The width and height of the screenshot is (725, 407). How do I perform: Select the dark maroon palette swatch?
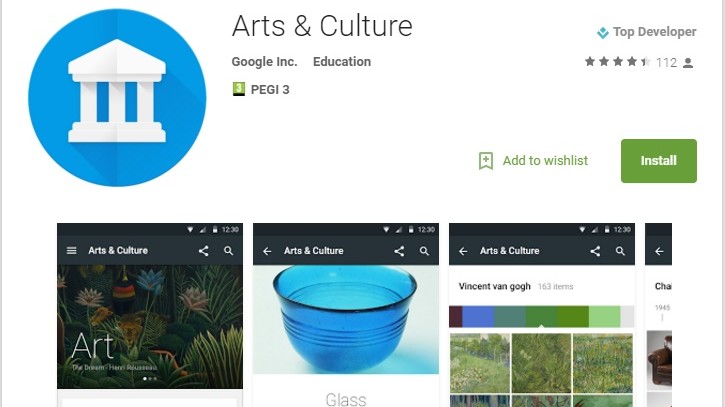coord(455,316)
